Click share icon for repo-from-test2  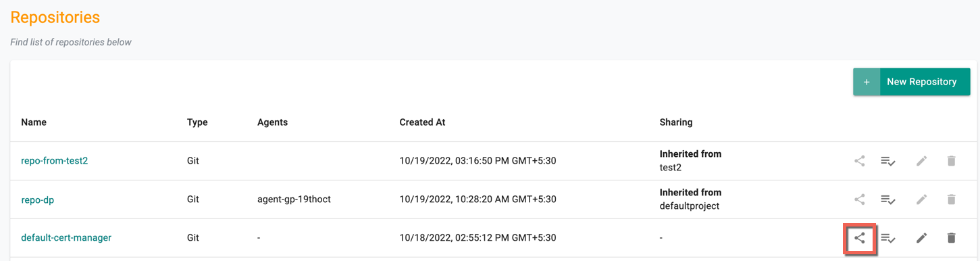point(859,161)
